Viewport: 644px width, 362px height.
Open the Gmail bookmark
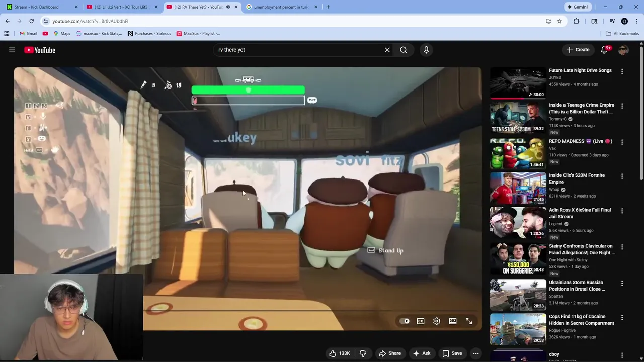(28, 34)
